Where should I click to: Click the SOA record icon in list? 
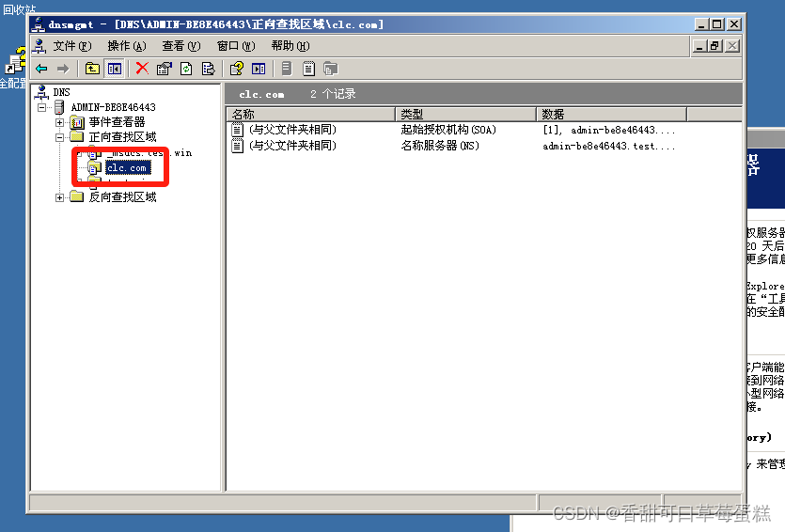click(237, 130)
